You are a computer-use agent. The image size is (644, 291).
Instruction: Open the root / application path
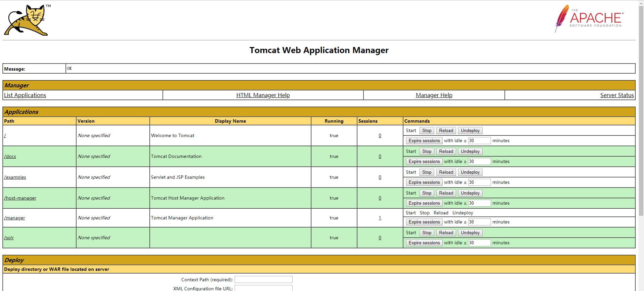pos(5,136)
